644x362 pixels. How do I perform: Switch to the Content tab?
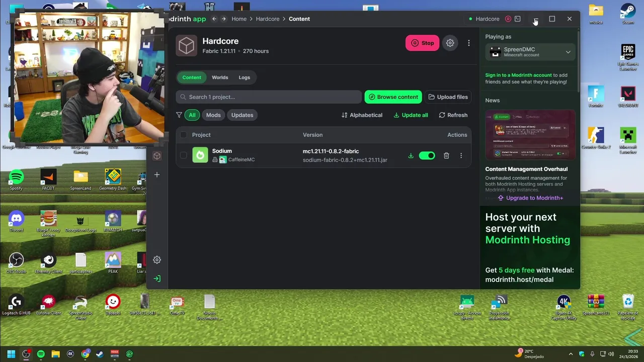[x=192, y=77]
